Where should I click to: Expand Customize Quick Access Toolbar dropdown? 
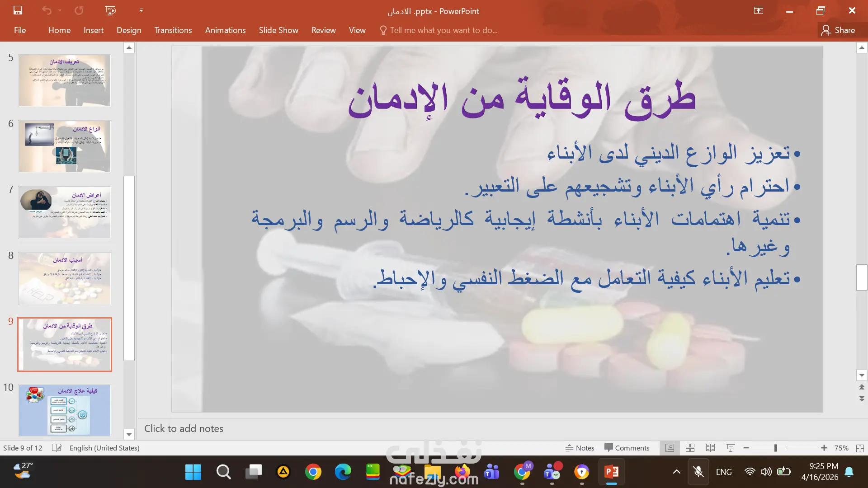pyautogui.click(x=141, y=10)
